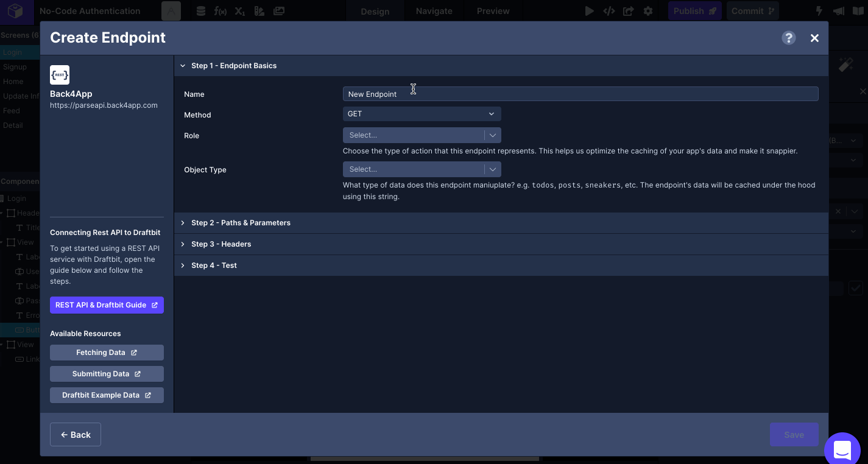Viewport: 868px width, 464px height.
Task: Switch to Preview tab in background
Action: click(x=493, y=11)
